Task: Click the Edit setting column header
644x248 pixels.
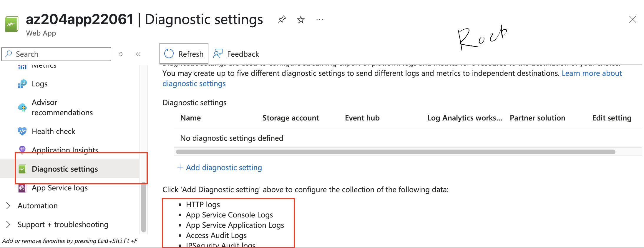Action: click(x=612, y=118)
